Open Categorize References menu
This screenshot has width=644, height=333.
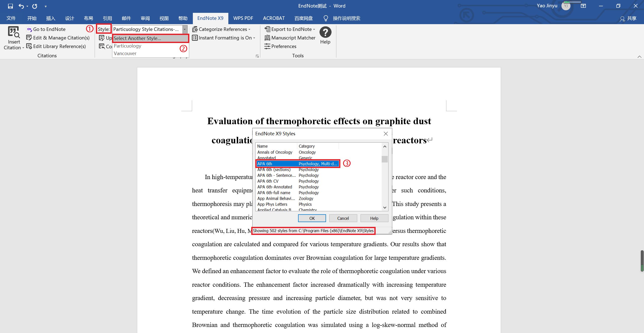221,29
